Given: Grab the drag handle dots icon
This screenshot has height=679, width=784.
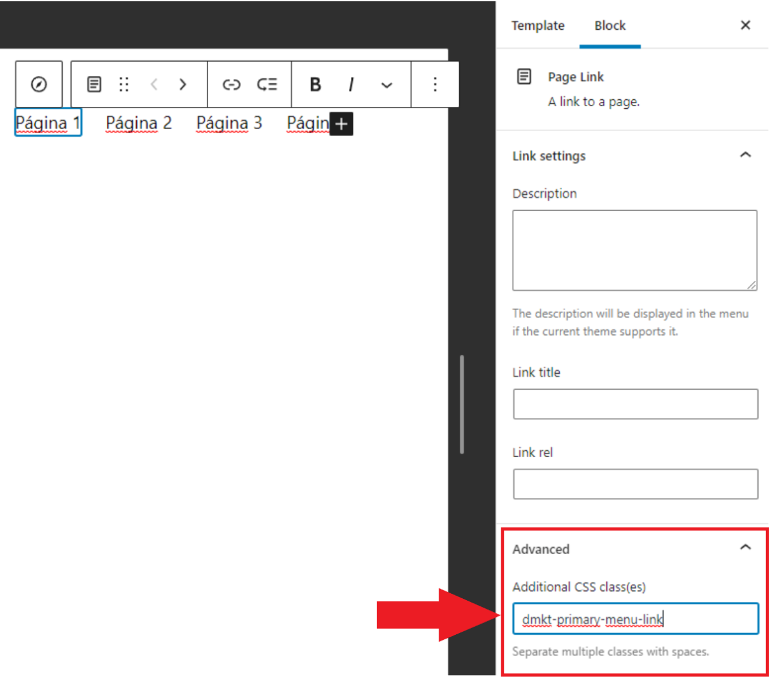Looking at the screenshot, I should click(124, 84).
